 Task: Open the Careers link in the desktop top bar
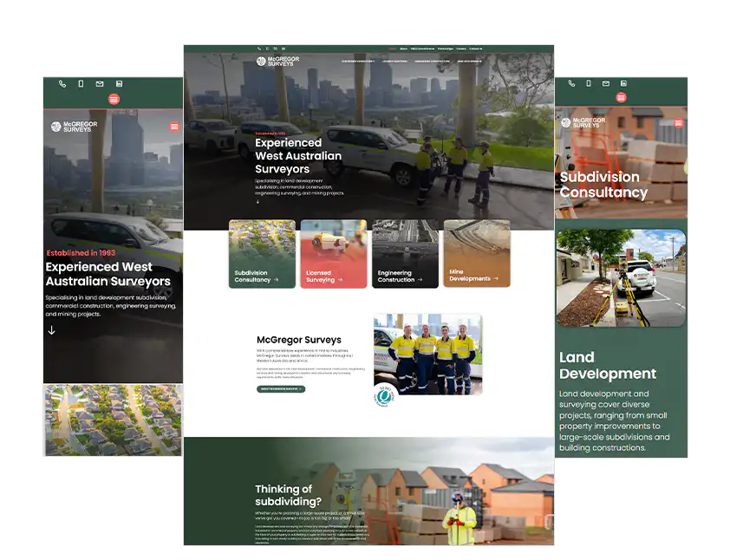(461, 49)
